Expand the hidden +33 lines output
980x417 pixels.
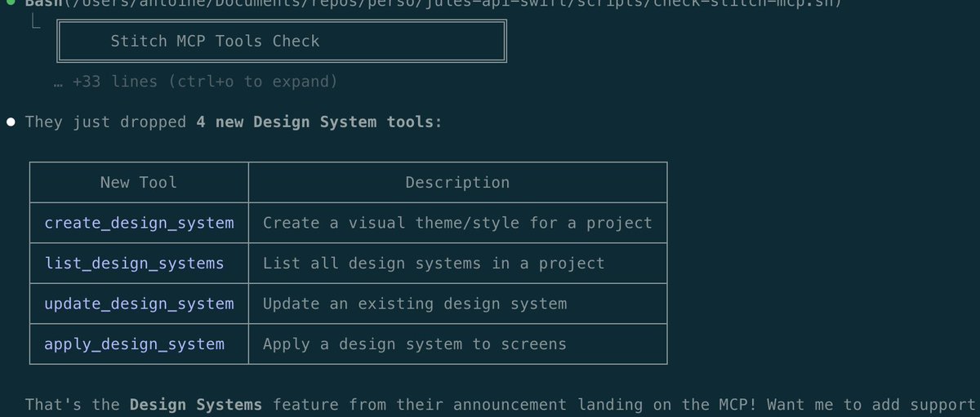[x=194, y=82]
